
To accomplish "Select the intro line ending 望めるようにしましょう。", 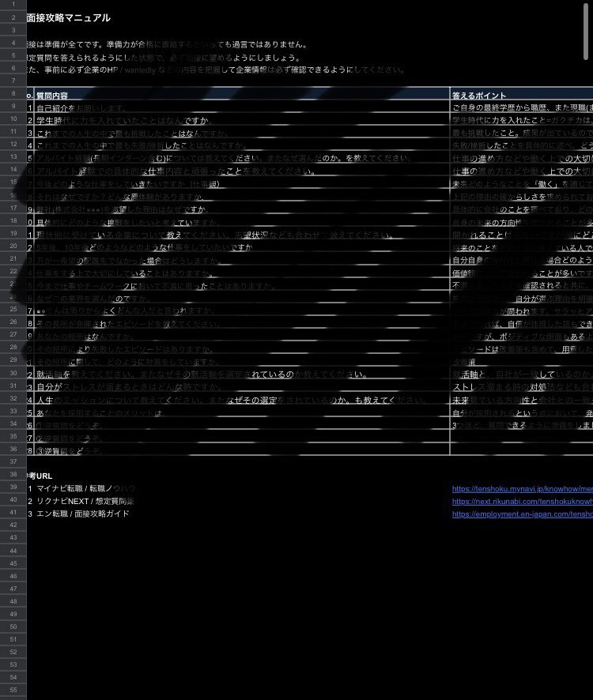I will click(x=164, y=58).
